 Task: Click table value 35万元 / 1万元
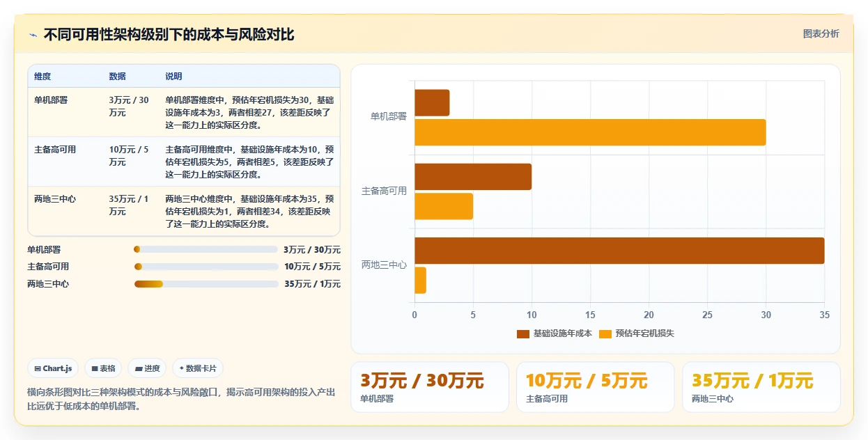pyautogui.click(x=129, y=205)
